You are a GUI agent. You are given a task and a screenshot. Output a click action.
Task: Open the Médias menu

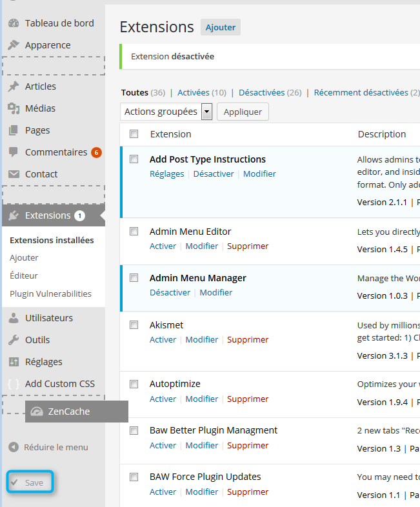[x=54, y=108]
